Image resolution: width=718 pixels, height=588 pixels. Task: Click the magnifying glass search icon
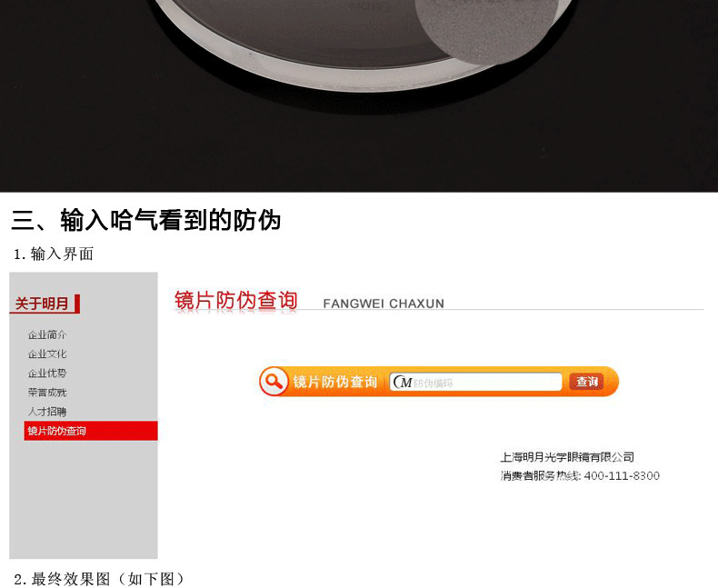point(274,381)
